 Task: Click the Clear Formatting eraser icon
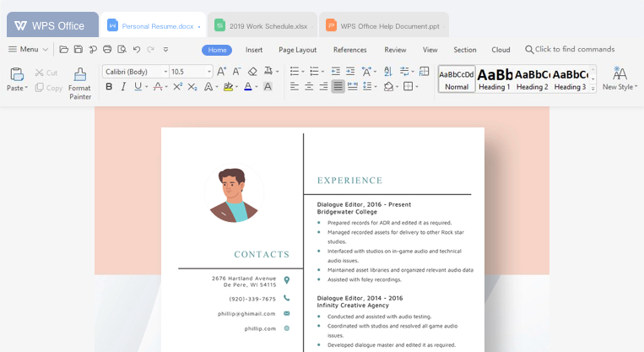click(252, 72)
